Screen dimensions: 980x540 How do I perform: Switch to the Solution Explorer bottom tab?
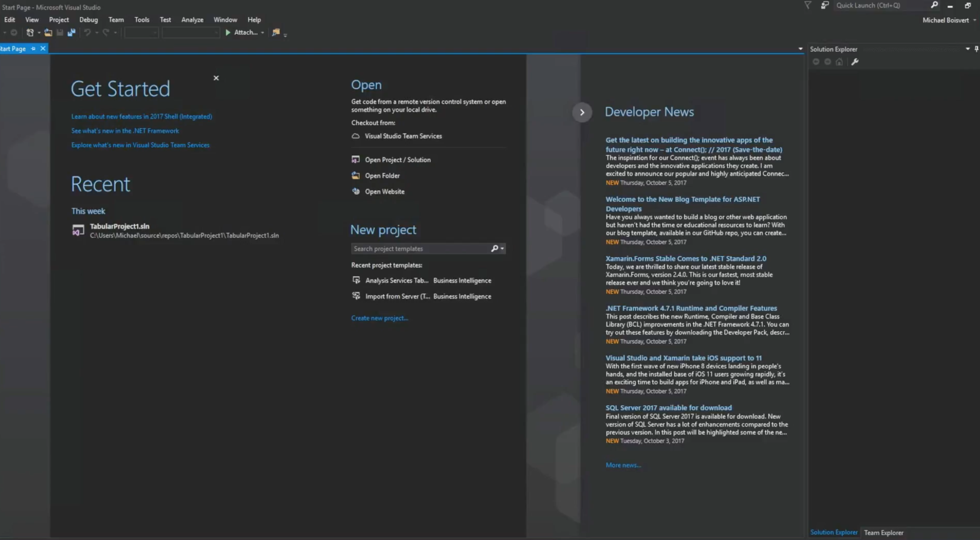click(834, 532)
